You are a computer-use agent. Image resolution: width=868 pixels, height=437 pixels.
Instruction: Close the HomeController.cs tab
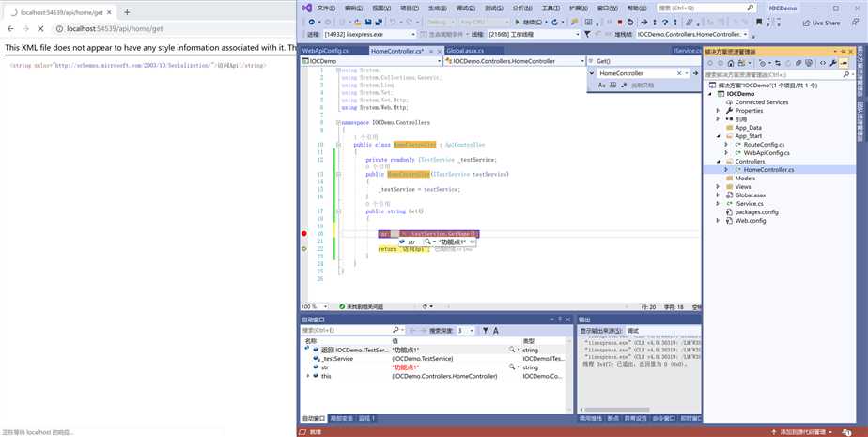click(438, 51)
